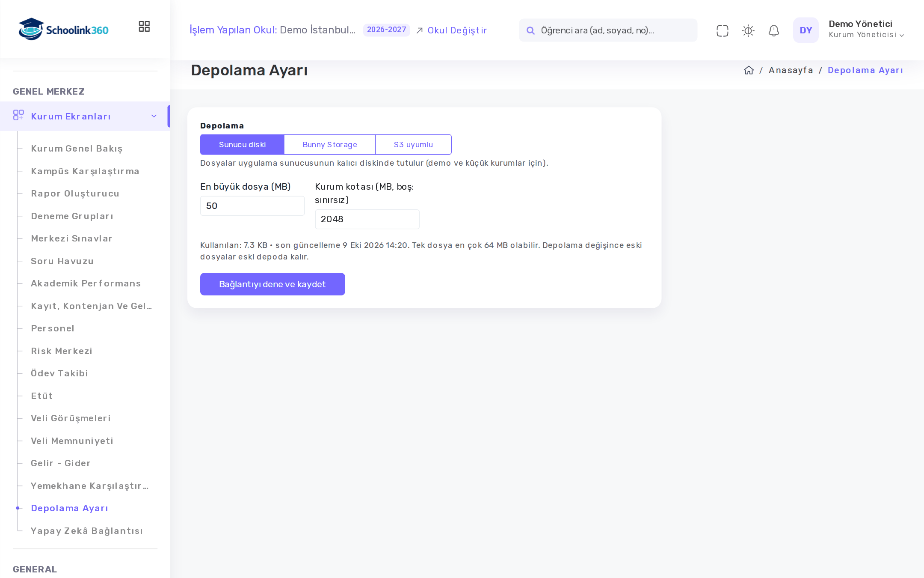Open notifications bell

[773, 30]
